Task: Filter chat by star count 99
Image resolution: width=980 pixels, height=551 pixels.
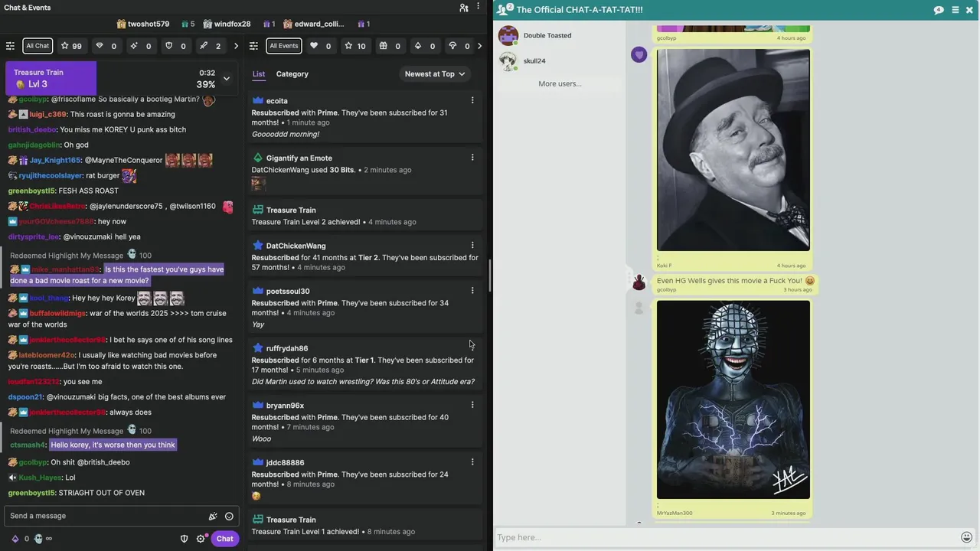Action: pyautogui.click(x=71, y=46)
